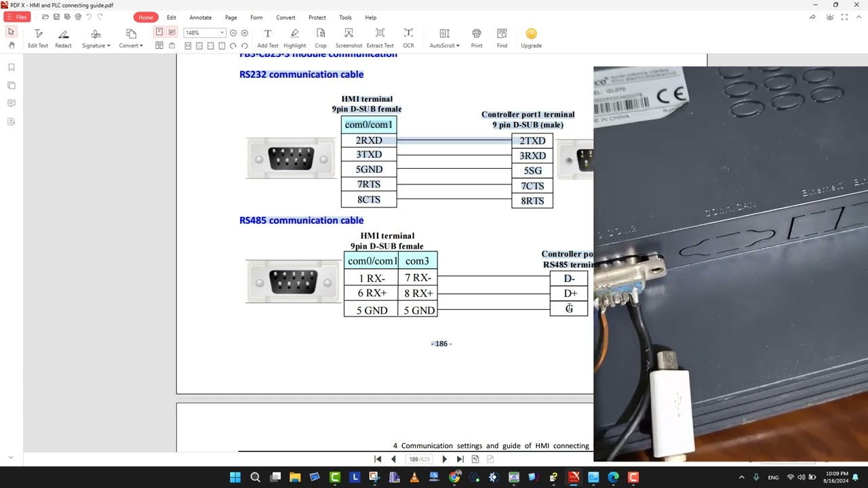Screen dimensions: 868x488
Task: Run the OCR tool
Action: point(408,39)
